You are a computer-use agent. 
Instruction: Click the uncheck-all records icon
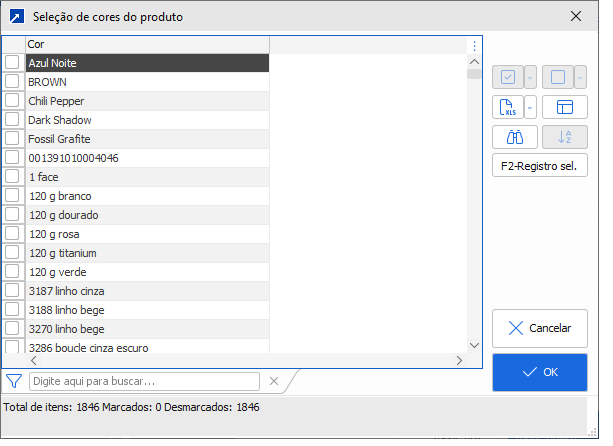pyautogui.click(x=557, y=77)
